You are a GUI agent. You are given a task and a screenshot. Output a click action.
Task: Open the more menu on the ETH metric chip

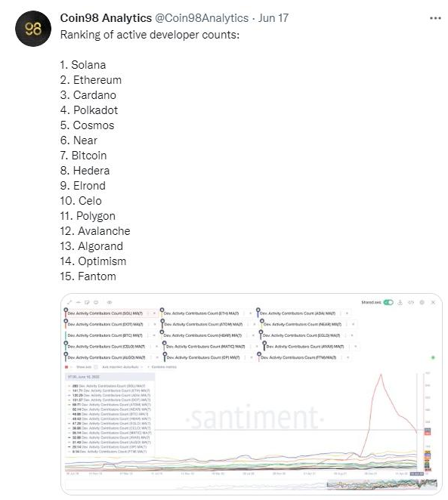[244, 313]
